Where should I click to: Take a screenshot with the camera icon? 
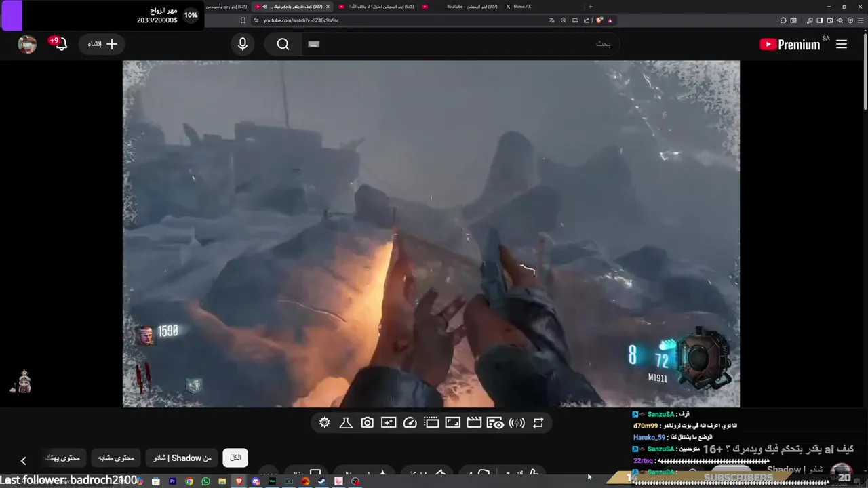tap(367, 423)
